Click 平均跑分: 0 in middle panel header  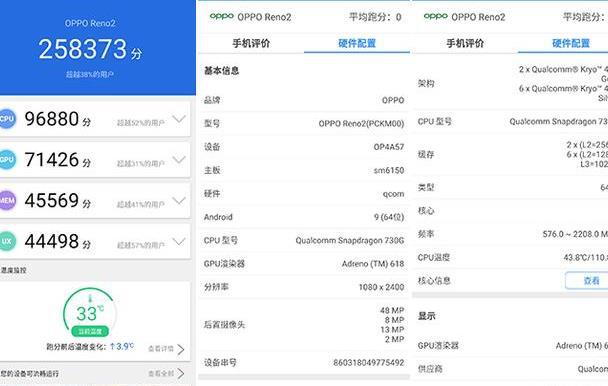tap(375, 17)
